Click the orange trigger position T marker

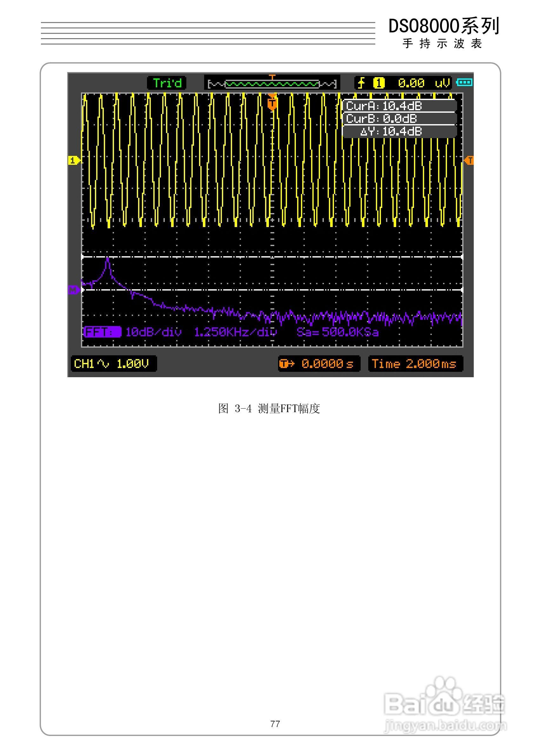pos(272,103)
